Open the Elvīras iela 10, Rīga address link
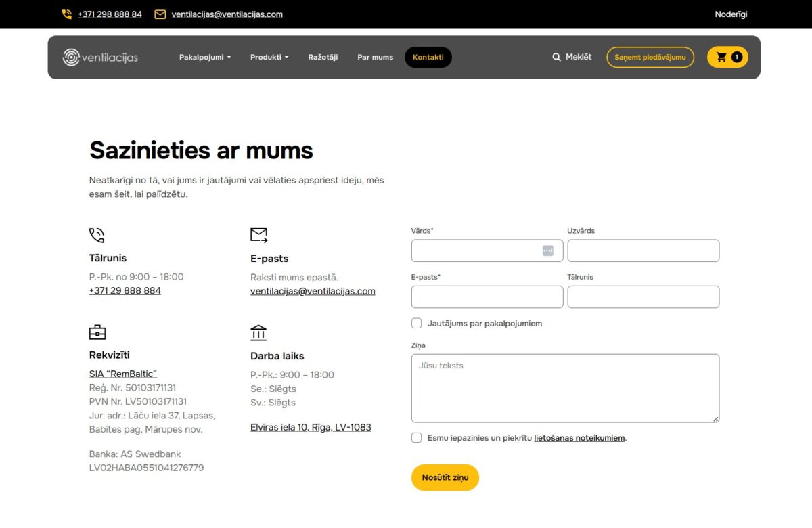The width and height of the screenshot is (812, 528). tap(311, 428)
